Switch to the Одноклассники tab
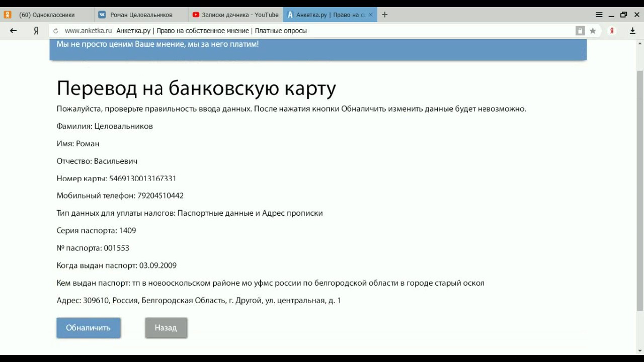This screenshot has height=362, width=644. pos(47,15)
